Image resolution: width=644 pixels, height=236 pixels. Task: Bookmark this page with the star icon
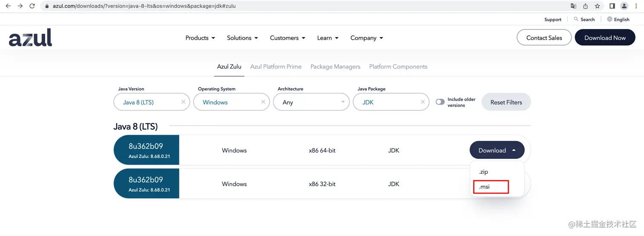point(597,6)
